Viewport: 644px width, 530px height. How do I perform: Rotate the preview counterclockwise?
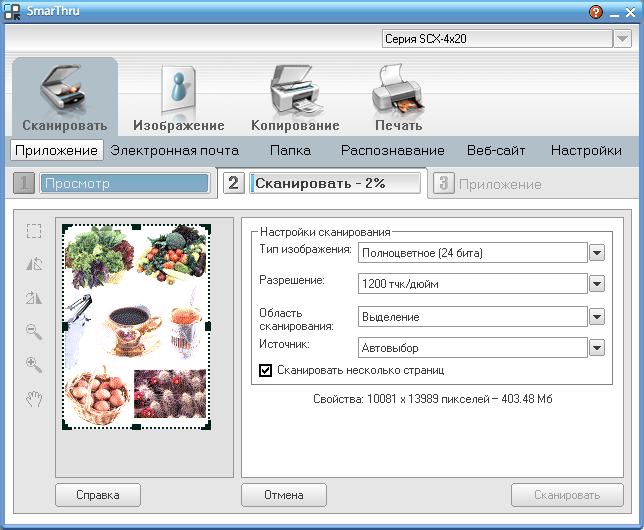click(34, 264)
